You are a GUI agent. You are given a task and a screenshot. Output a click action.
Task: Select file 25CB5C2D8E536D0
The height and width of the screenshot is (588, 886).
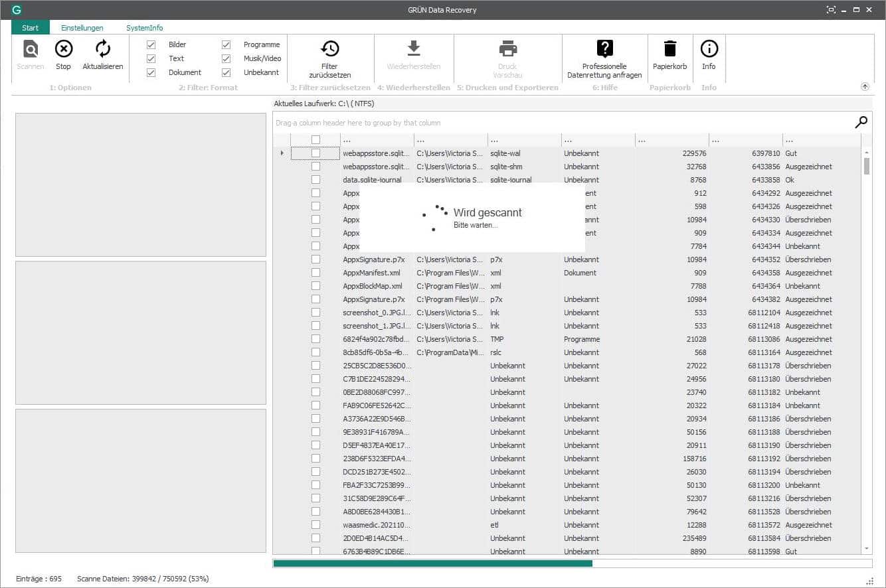click(x=377, y=366)
